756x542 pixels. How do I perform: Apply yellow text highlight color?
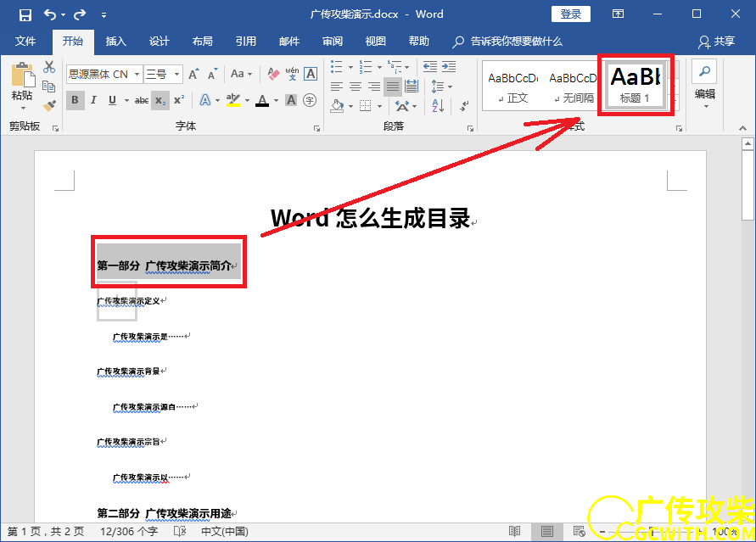click(232, 100)
